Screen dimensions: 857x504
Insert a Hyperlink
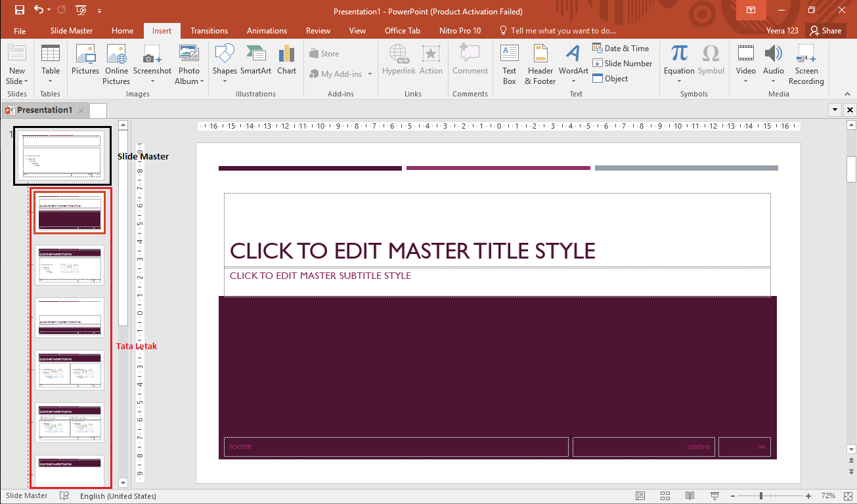[x=399, y=64]
